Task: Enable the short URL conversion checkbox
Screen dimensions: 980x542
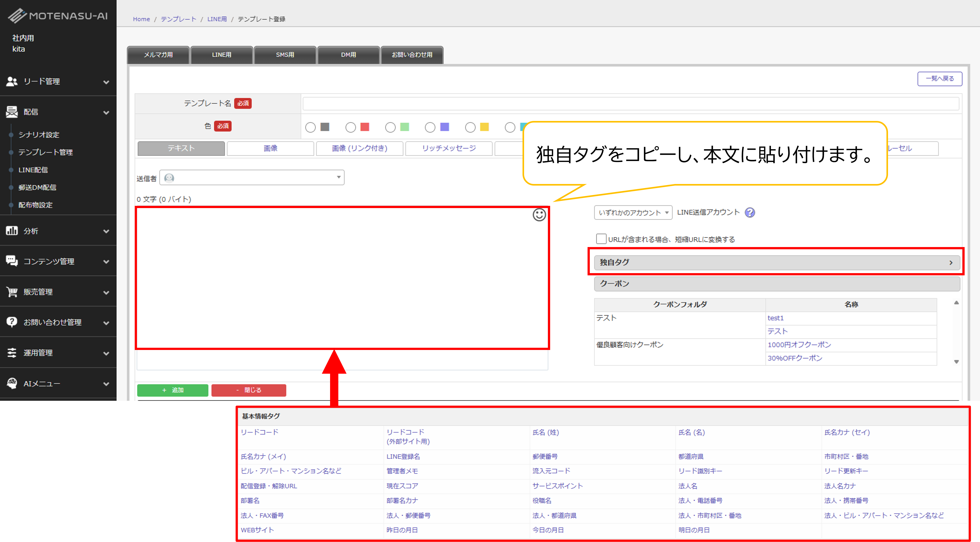Action: pos(601,239)
